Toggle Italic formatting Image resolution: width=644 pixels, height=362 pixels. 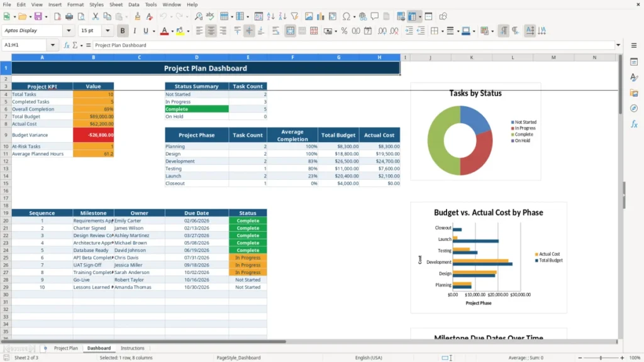click(x=135, y=31)
